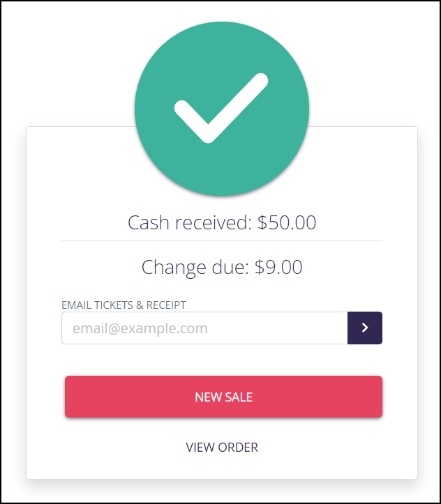The width and height of the screenshot is (441, 504).
Task: Click the white tick mark symbol
Action: point(221,108)
